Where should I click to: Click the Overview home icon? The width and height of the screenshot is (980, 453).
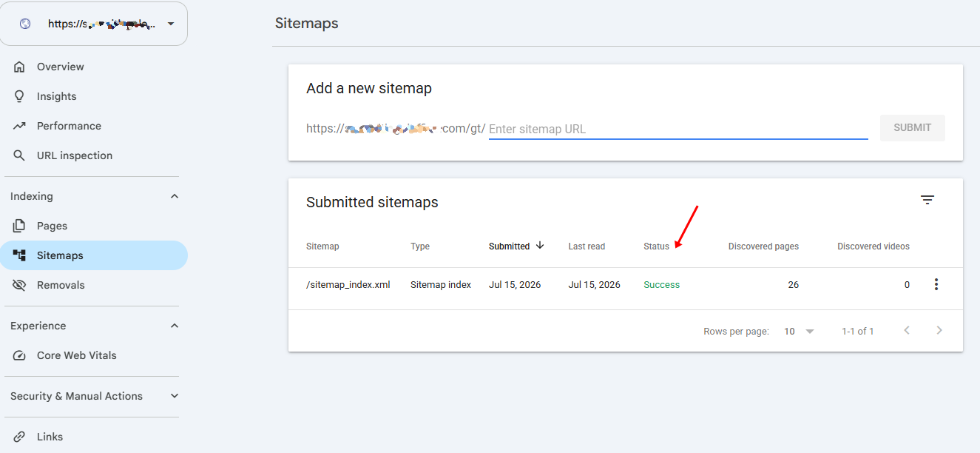(x=19, y=67)
